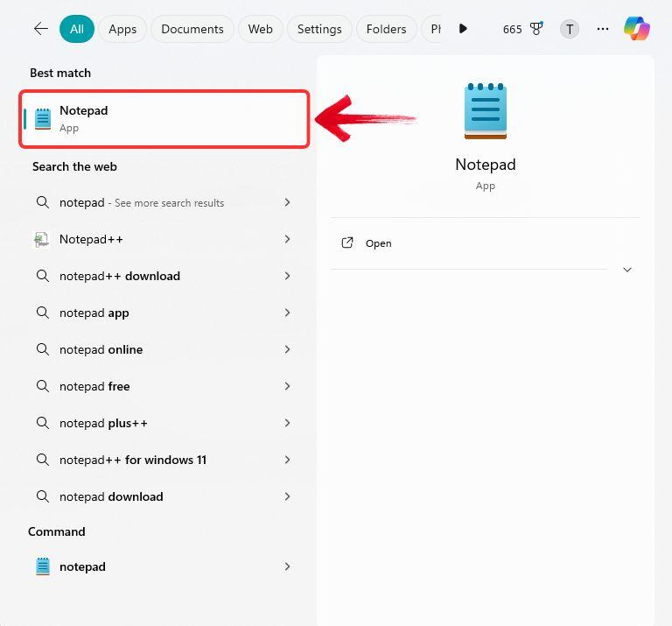Expand chevron for 'notepad - See more search results'
This screenshot has width=672, height=626.
pos(287,202)
